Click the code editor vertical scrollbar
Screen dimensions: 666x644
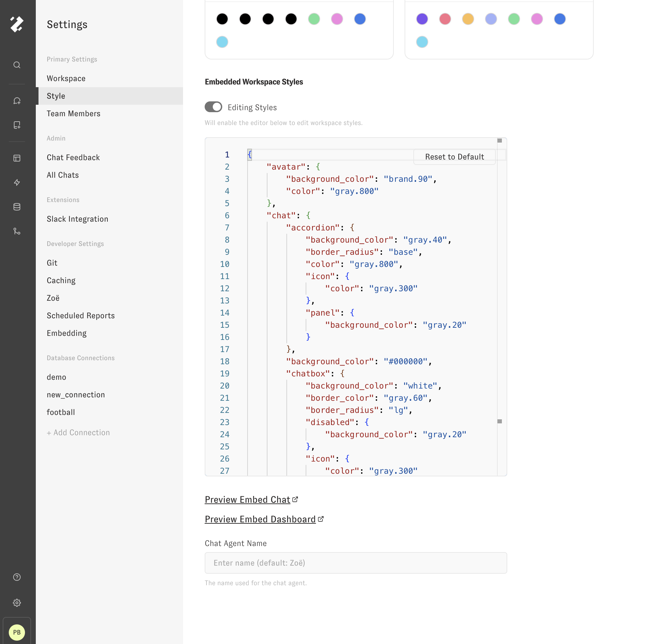coord(502,306)
